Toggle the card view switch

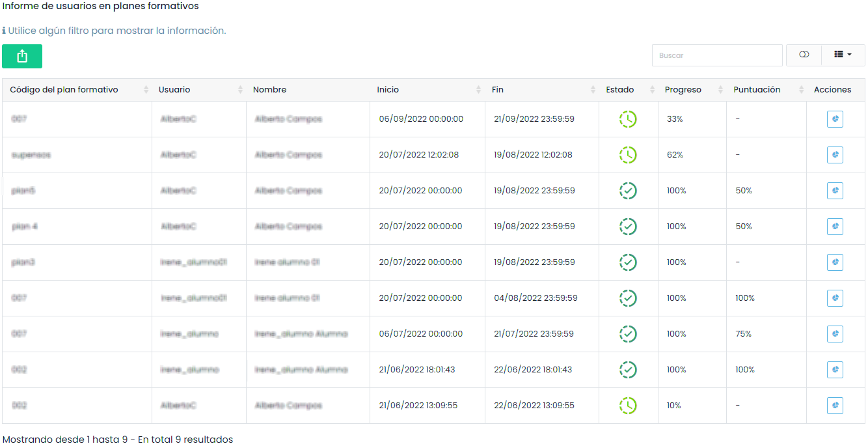click(804, 55)
